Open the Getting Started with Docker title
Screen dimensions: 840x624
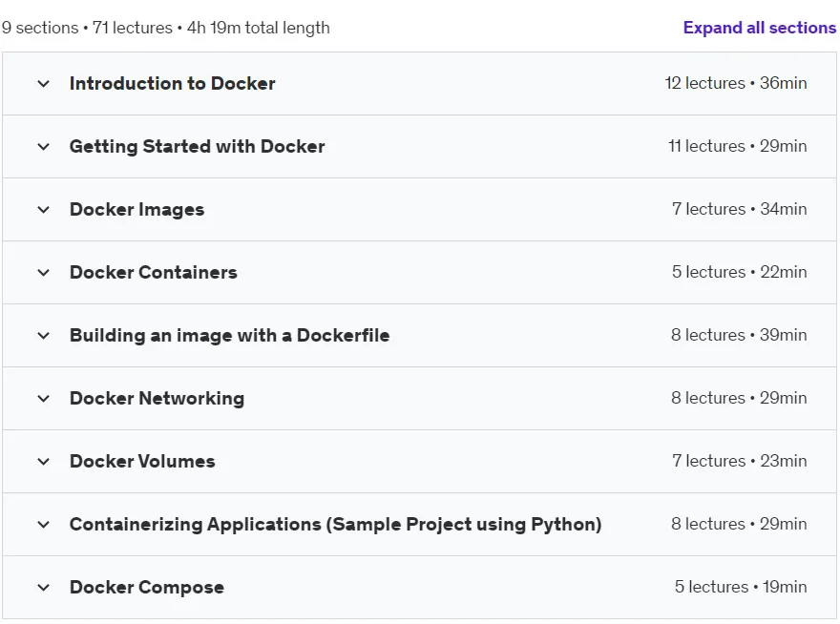pos(198,147)
